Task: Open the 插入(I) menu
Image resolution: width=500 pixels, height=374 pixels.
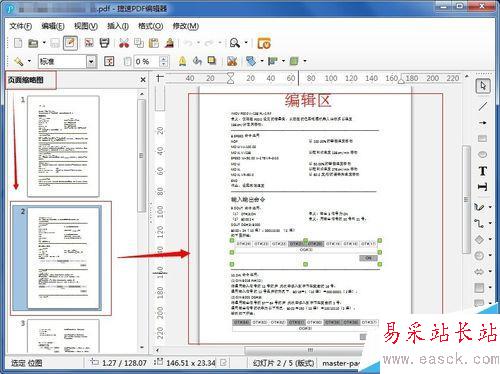Action: pyautogui.click(x=118, y=26)
